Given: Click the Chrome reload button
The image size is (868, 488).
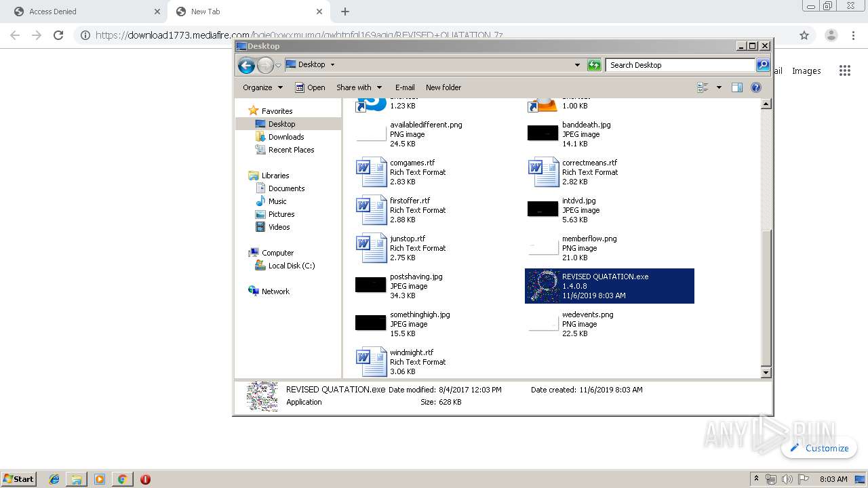Looking at the screenshot, I should 58,35.
